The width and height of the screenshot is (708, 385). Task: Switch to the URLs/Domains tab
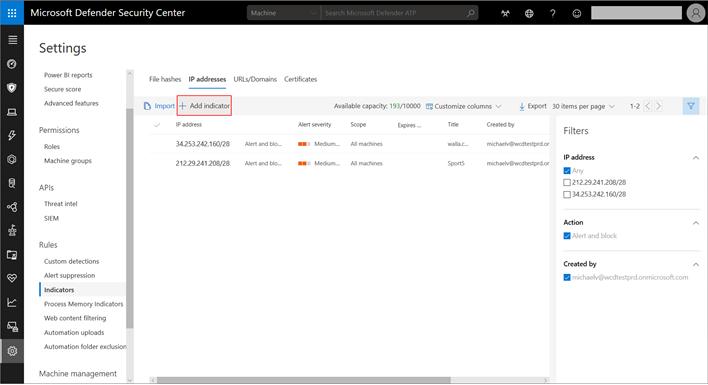[x=255, y=79]
